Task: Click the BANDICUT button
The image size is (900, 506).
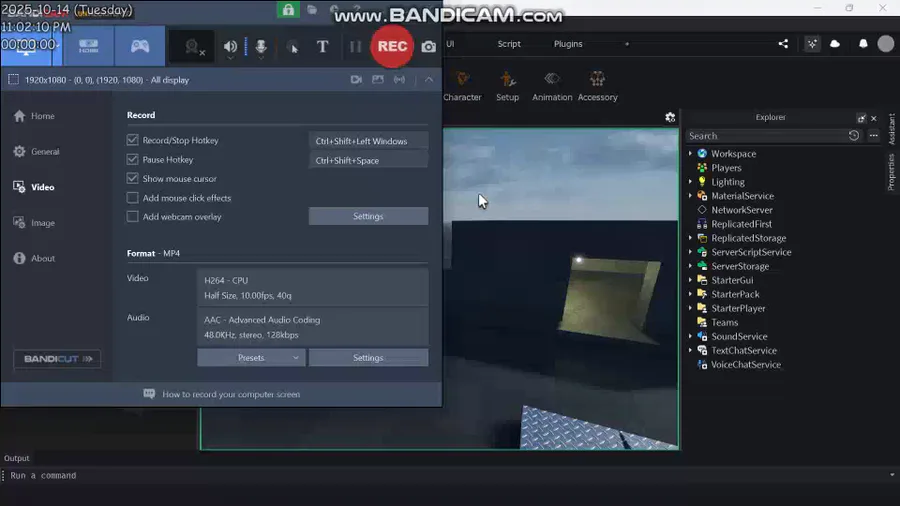Action: coord(57,359)
